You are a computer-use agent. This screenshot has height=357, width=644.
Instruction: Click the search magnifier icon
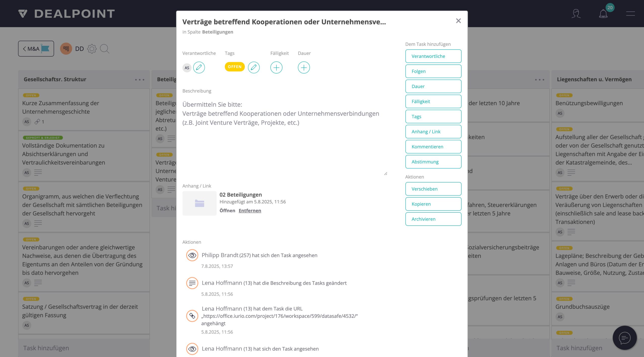click(104, 49)
